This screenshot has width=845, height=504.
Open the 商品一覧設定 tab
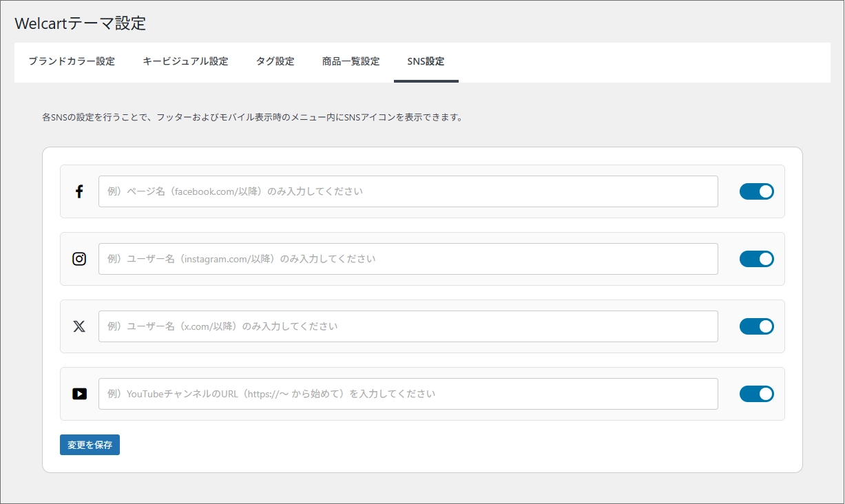(x=351, y=61)
